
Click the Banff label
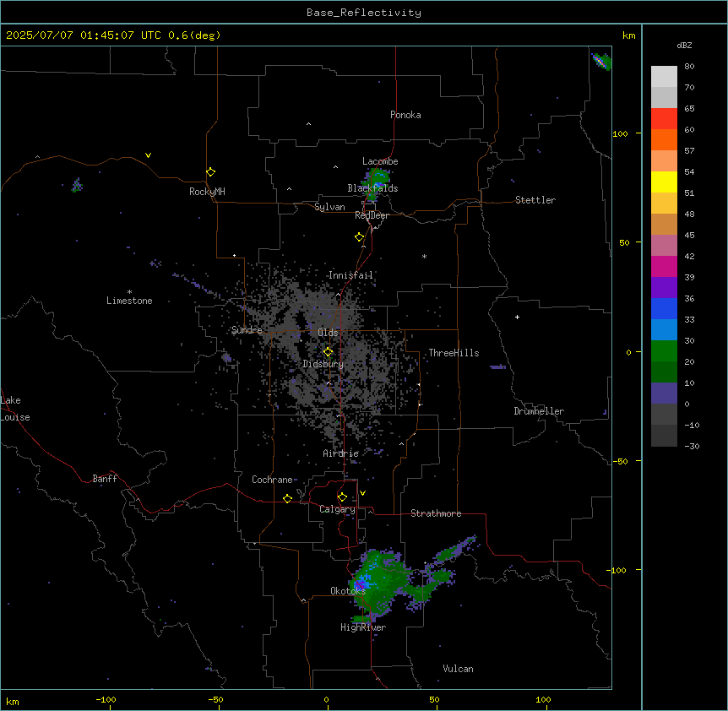(x=105, y=479)
